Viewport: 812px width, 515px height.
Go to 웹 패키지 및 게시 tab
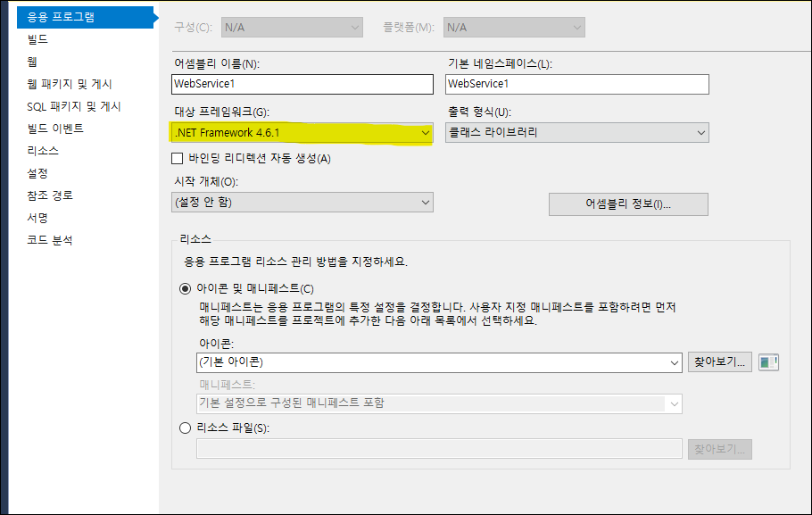point(70,84)
